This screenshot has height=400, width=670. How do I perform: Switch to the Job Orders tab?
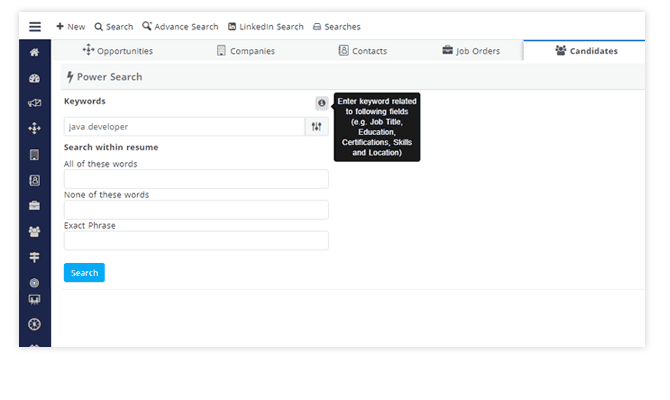coord(470,51)
